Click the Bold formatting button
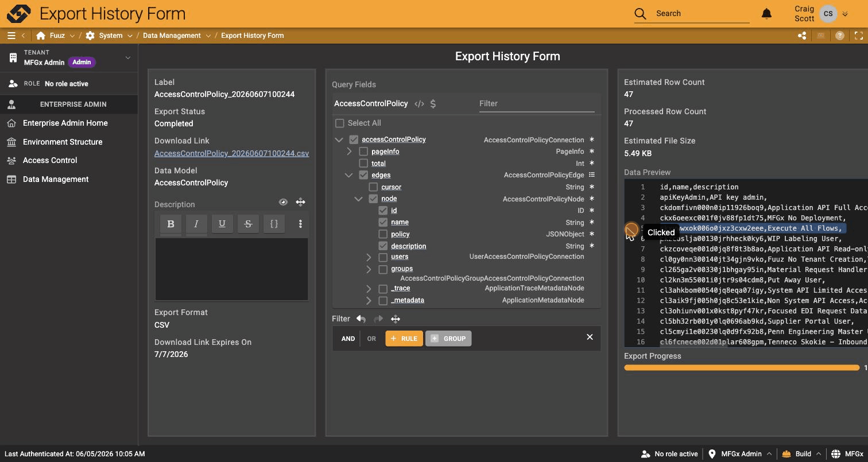 (170, 224)
